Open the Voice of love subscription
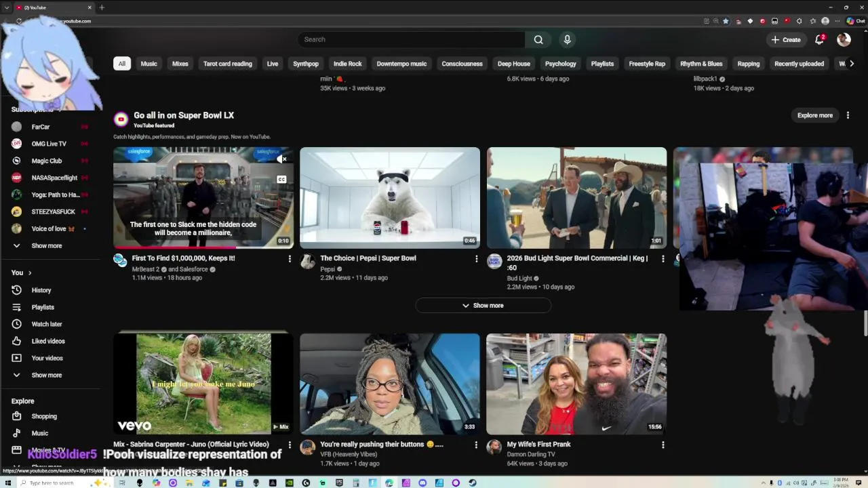Image resolution: width=868 pixels, height=488 pixels. point(51,228)
